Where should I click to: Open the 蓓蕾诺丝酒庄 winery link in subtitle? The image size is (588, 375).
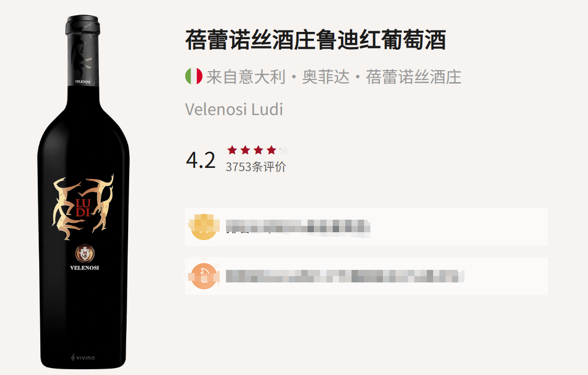tap(413, 77)
